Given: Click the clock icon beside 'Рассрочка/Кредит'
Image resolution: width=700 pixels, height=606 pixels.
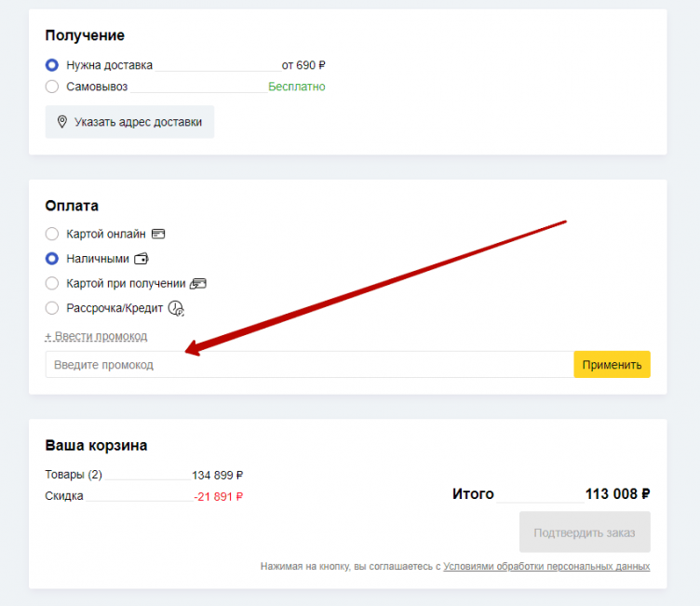Looking at the screenshot, I should 176,308.
